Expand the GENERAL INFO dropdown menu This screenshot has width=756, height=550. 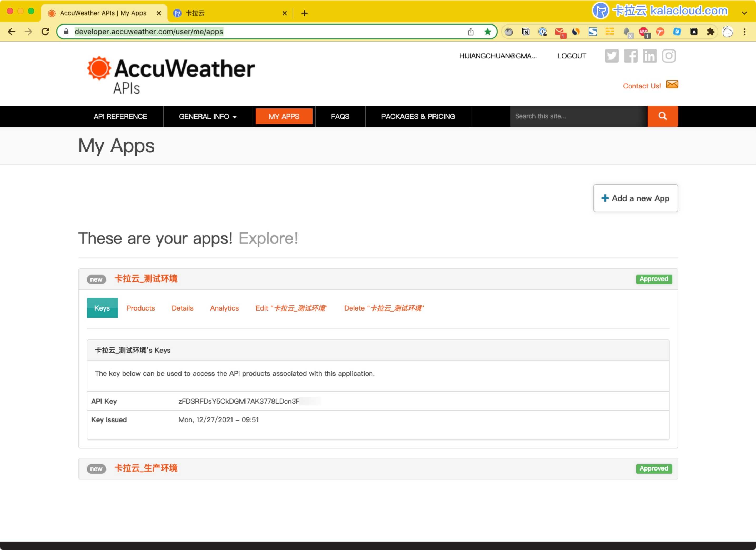coord(208,116)
